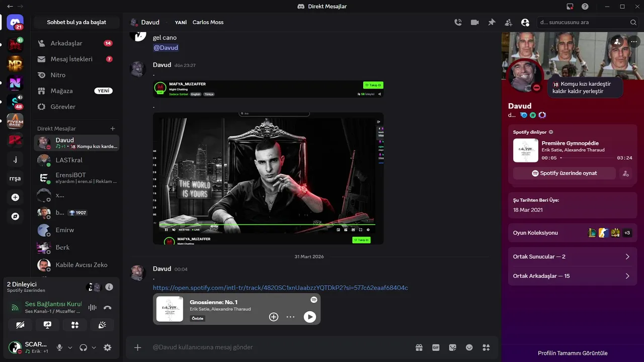This screenshot has width=644, height=362.
Task: Deafen with headphones icon
Action: click(x=84, y=347)
